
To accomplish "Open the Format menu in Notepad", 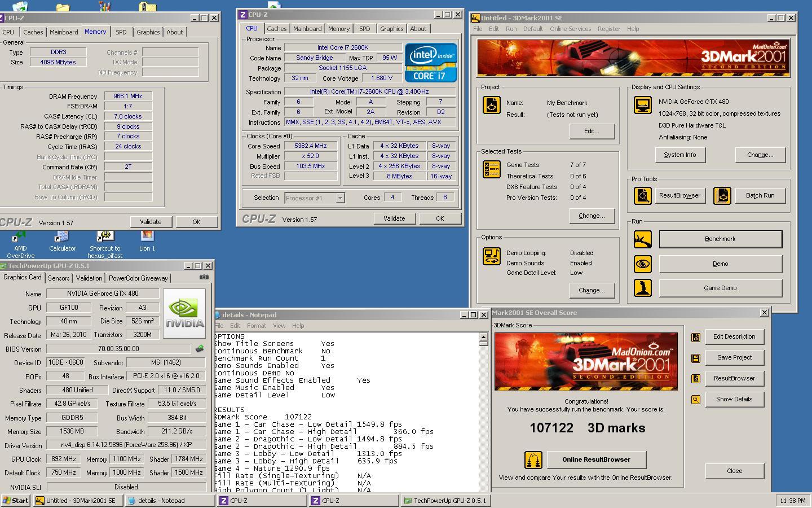I will click(256, 326).
